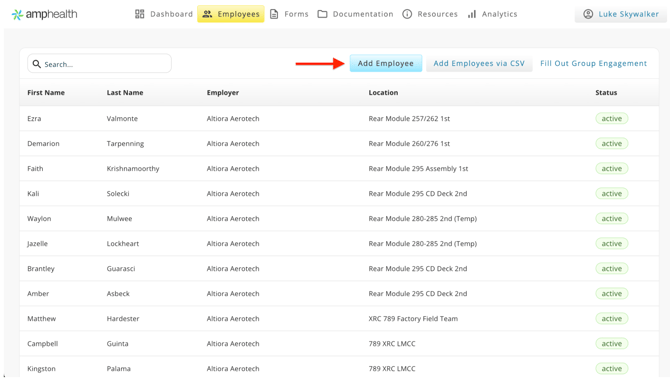Select last name Tarpenning

click(x=125, y=144)
